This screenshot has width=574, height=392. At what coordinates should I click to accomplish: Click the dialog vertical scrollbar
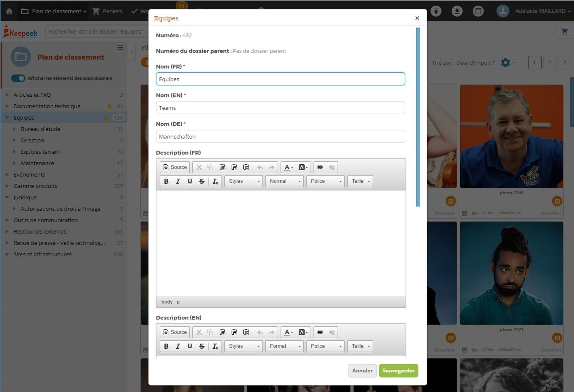(418, 117)
